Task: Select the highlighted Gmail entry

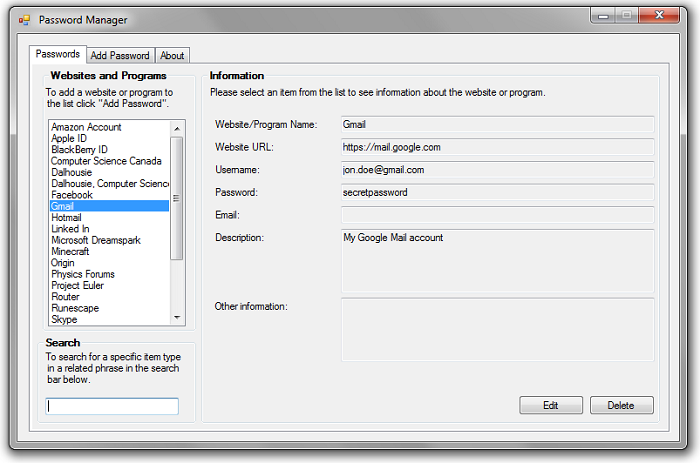Action: [x=110, y=206]
